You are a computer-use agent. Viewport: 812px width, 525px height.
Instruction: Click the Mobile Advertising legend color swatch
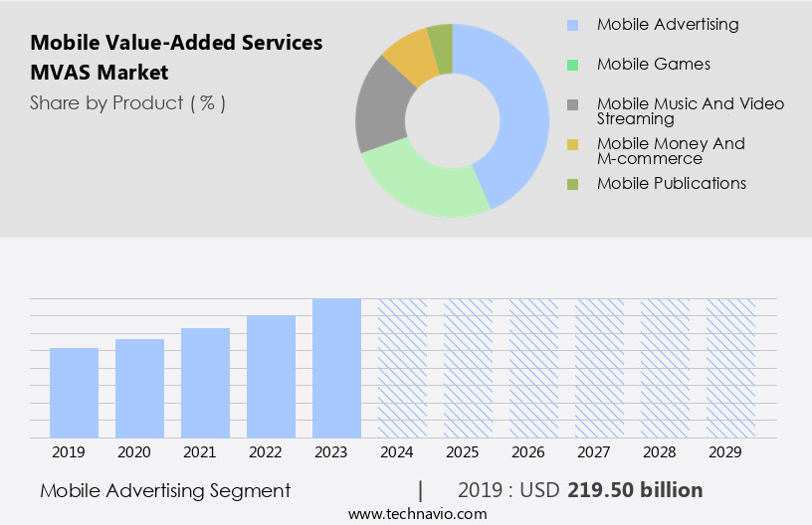coord(572,25)
